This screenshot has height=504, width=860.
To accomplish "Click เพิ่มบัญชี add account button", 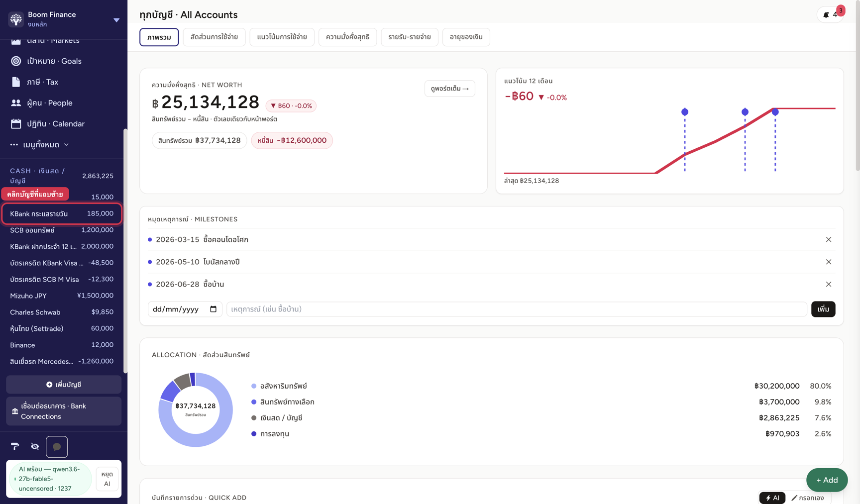I will coord(64,385).
